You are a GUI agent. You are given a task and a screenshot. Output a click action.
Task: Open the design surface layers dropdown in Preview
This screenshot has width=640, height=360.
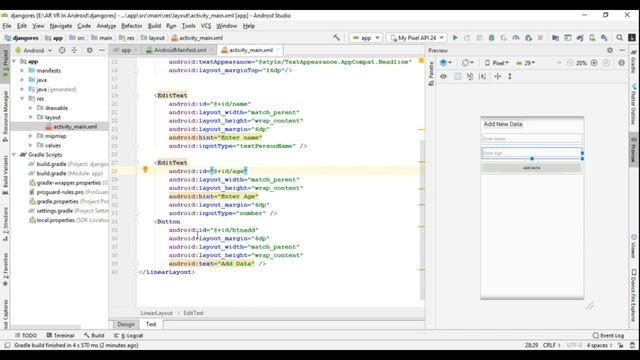(446, 63)
